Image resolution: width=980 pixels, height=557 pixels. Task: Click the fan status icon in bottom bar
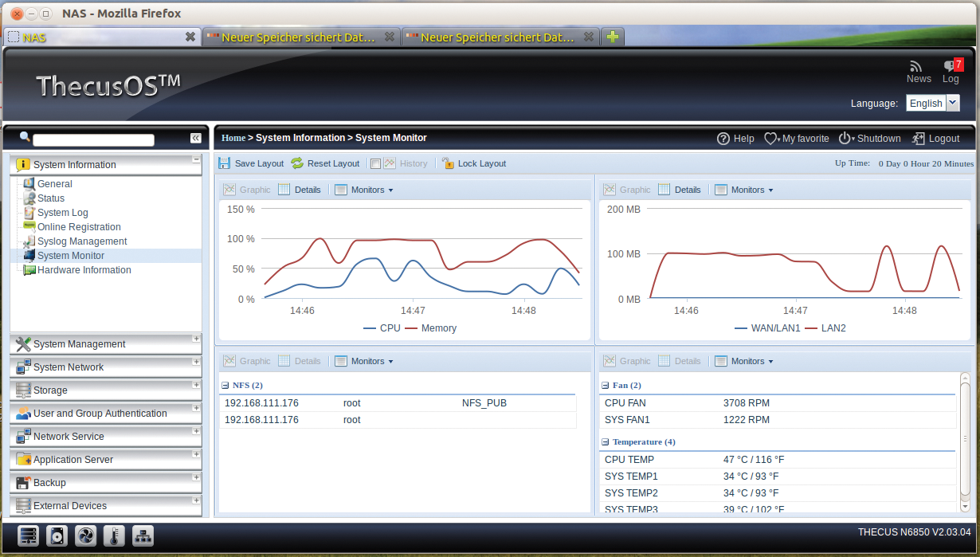(x=85, y=535)
